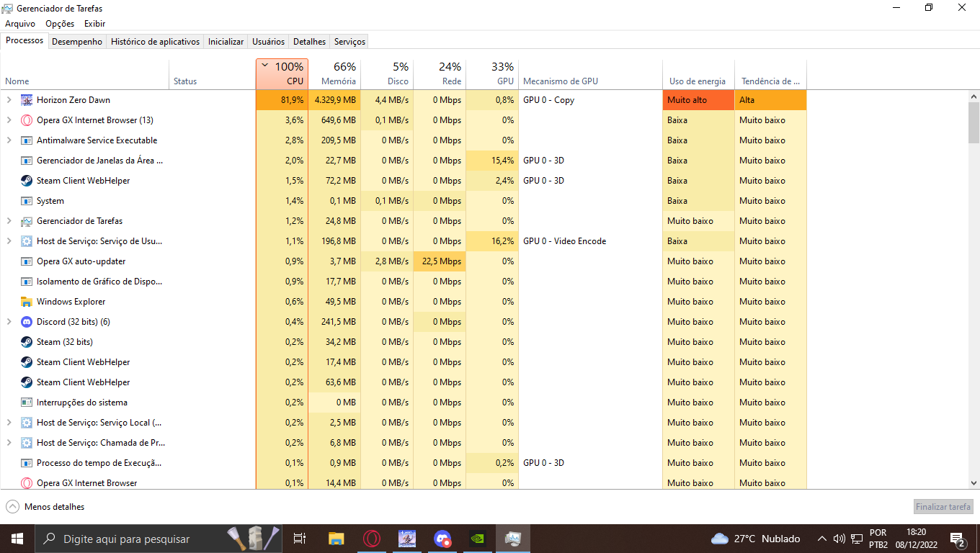Open Discord from the taskbar
The image size is (980, 553).
point(442,539)
